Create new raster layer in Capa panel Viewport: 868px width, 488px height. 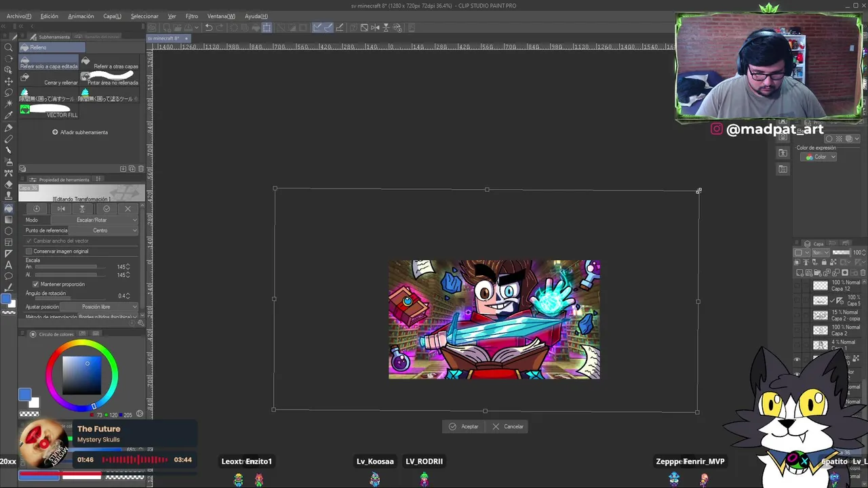coord(800,272)
